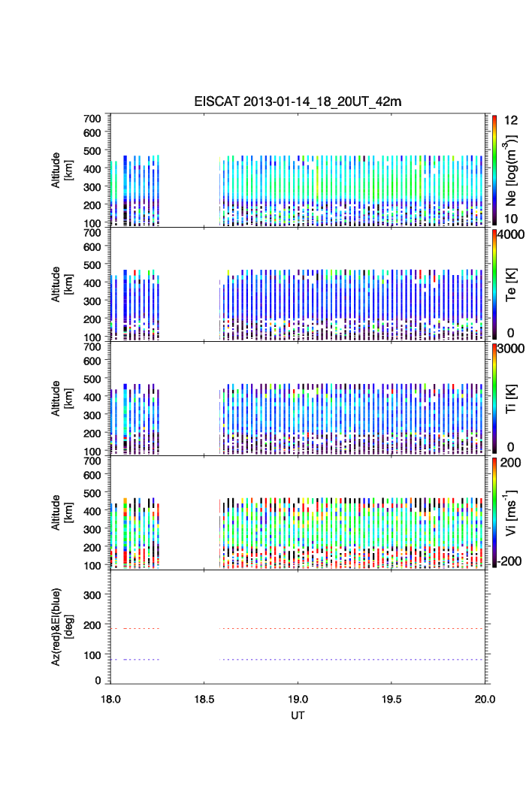Click the red dashed azimuth line after 18.6 UT
The image size is (532, 798).
tap(352, 628)
